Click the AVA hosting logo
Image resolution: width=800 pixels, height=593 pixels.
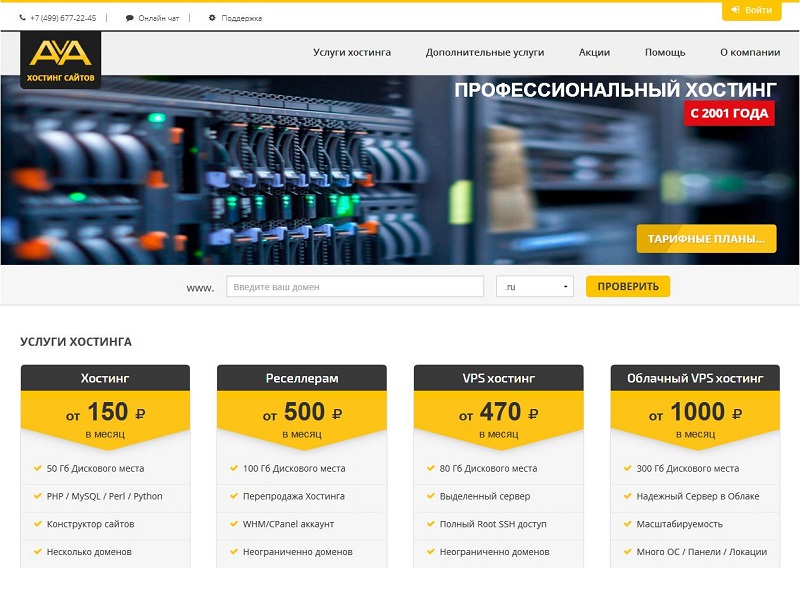(61, 60)
